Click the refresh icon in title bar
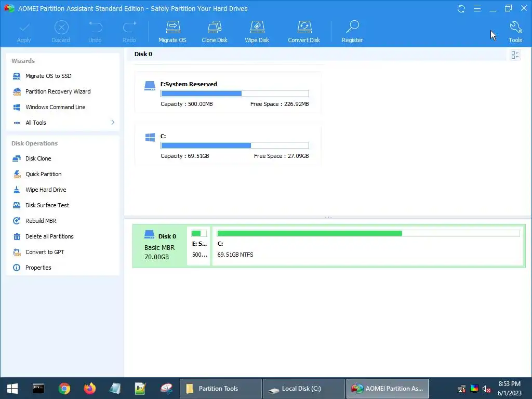Viewport: 532px width, 399px height. tap(461, 8)
